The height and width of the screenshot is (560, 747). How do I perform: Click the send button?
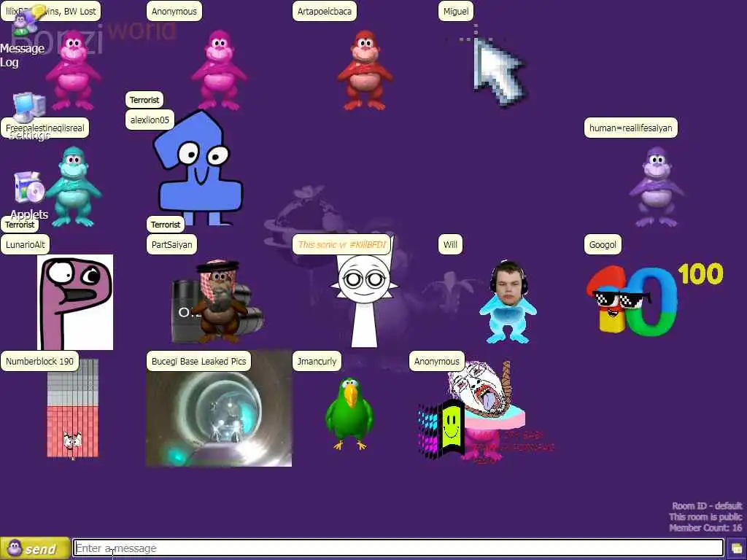click(34, 548)
